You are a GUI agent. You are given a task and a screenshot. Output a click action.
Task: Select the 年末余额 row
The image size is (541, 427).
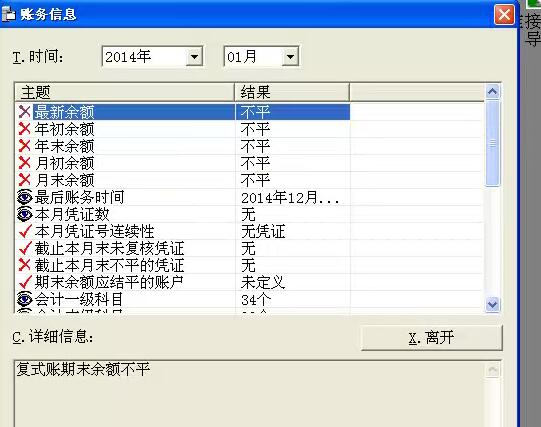(x=249, y=146)
